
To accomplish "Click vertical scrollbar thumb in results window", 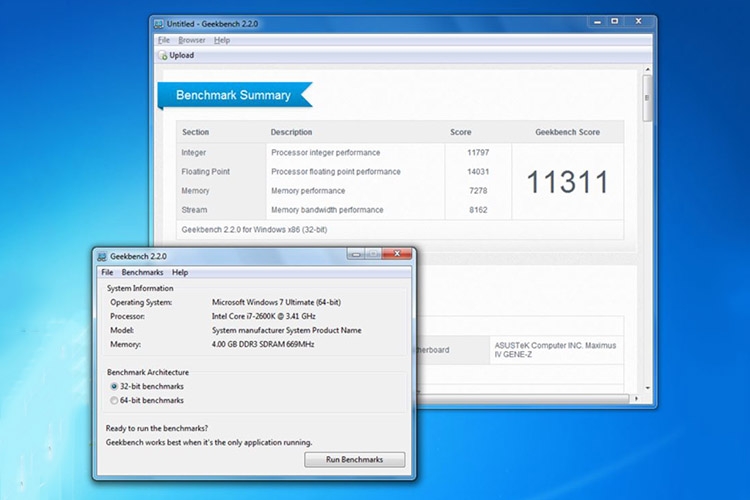I will coord(647,98).
